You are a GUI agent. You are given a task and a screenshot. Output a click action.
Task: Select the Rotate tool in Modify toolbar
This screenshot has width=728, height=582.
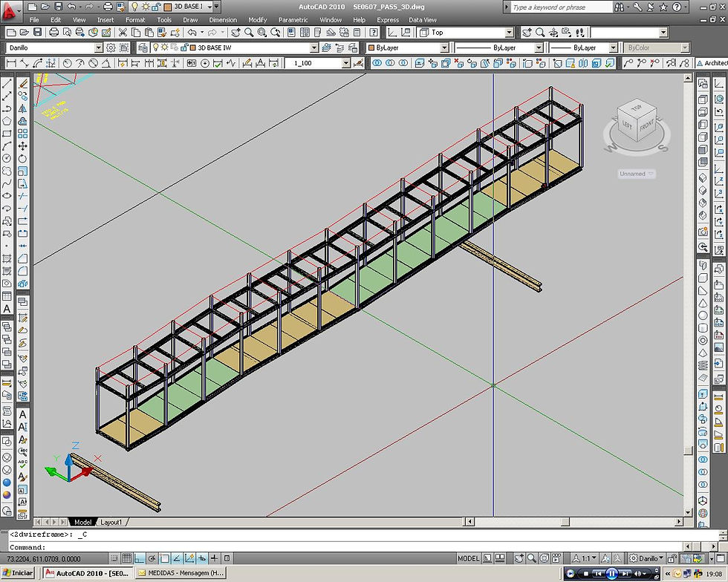pos(22,159)
